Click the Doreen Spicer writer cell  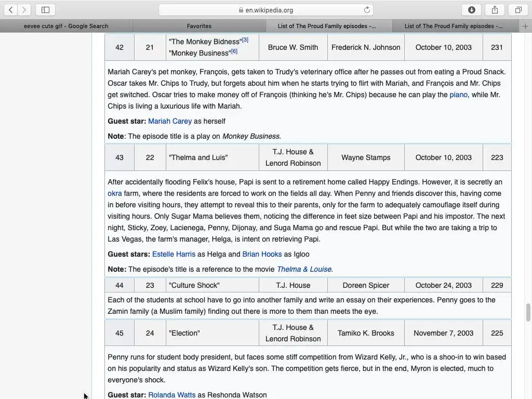[x=366, y=285]
